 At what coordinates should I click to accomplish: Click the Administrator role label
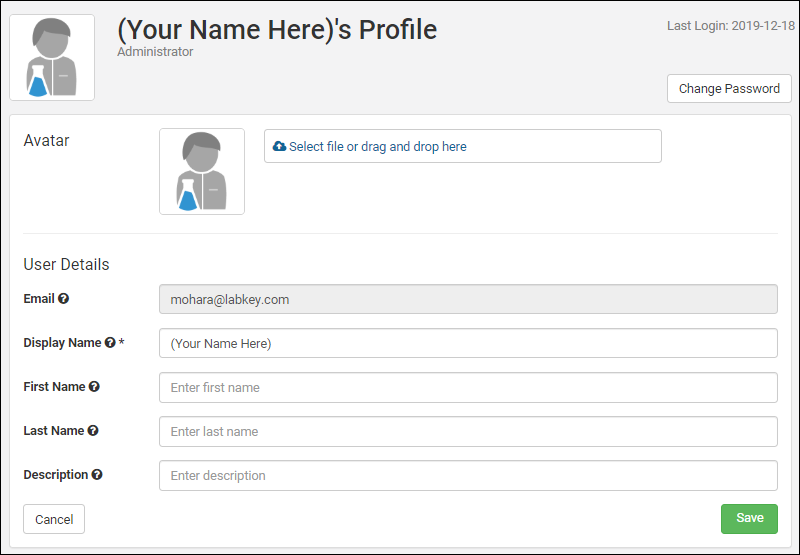155,52
